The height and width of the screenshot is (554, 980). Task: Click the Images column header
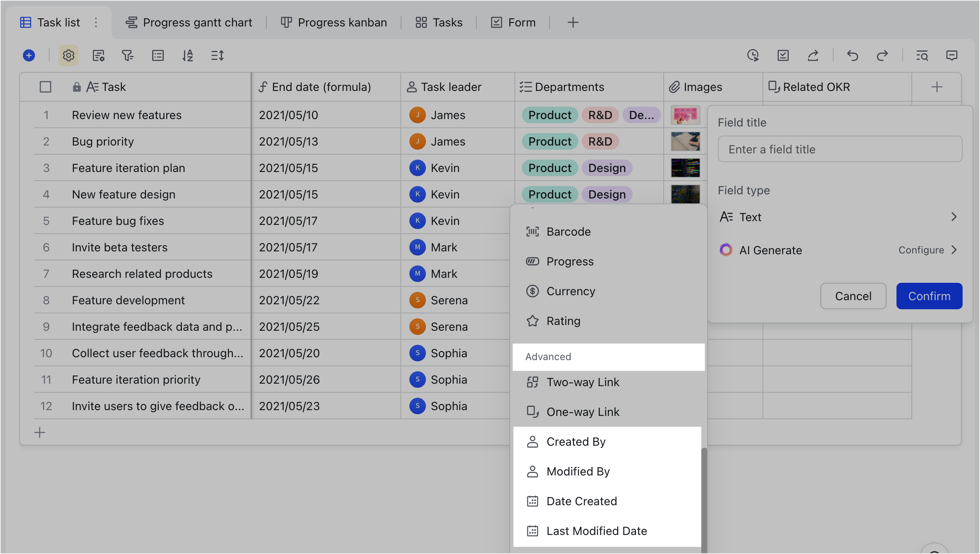tap(713, 87)
